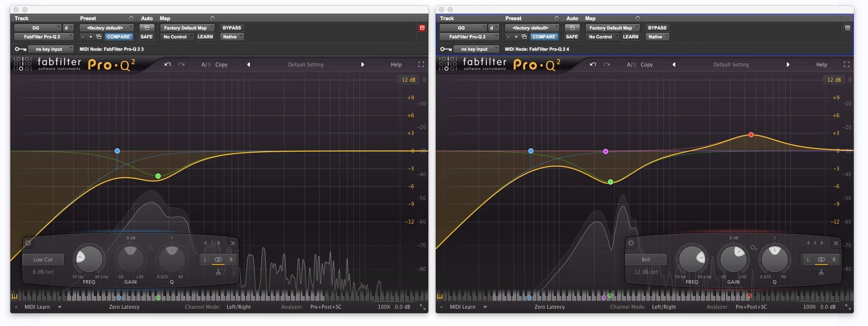Go to the previous preset in the DG window

coord(248,65)
